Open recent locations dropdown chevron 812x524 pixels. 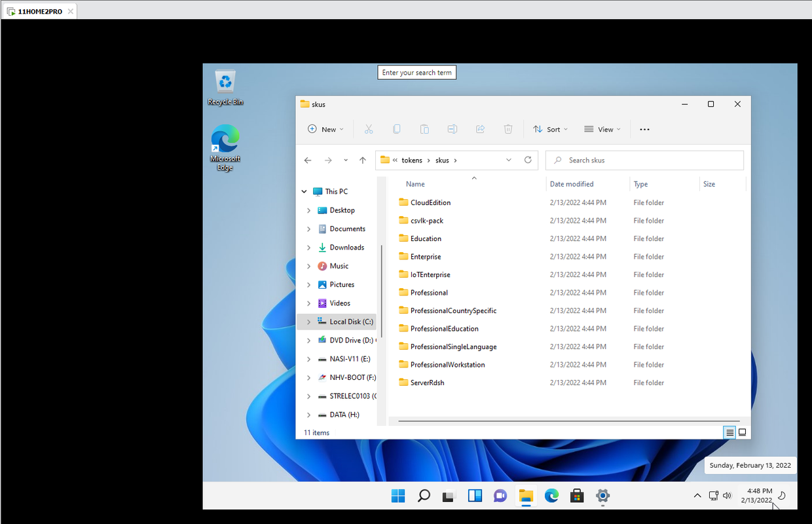pos(345,160)
